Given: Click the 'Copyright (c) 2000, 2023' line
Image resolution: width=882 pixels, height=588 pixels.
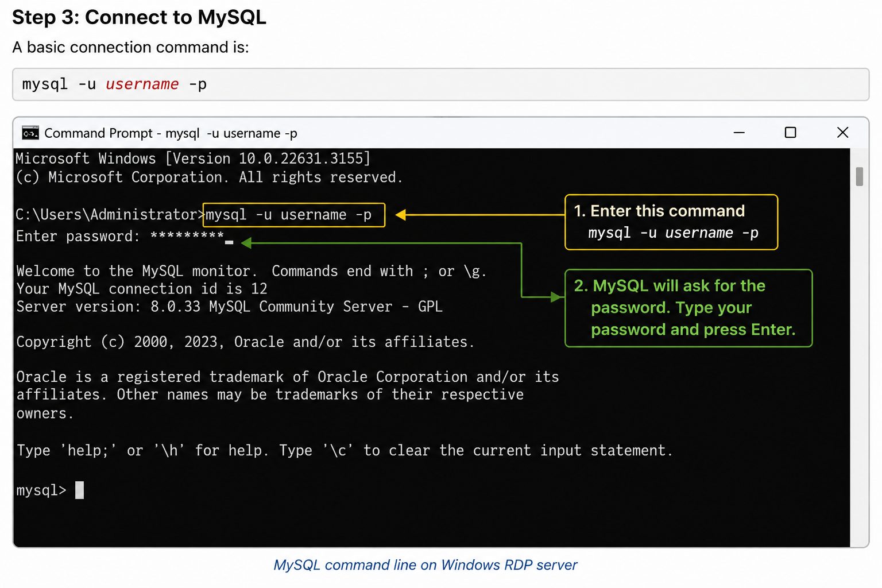Looking at the screenshot, I should coord(245,342).
